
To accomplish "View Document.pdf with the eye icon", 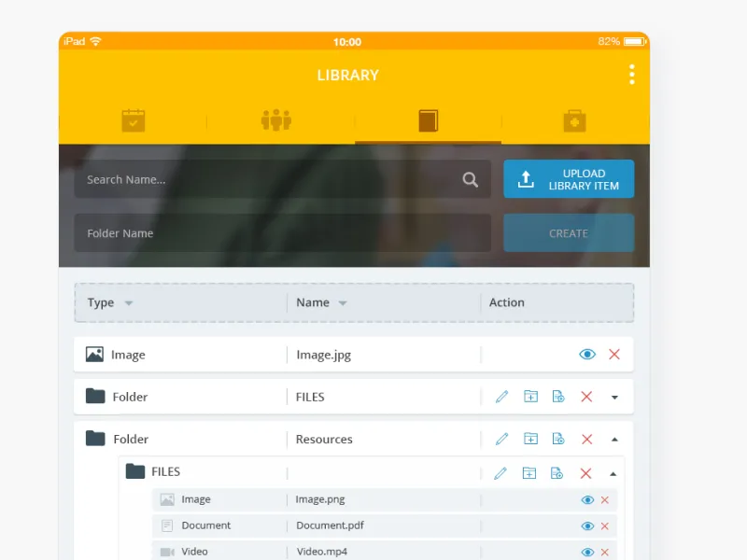I will coord(587,526).
